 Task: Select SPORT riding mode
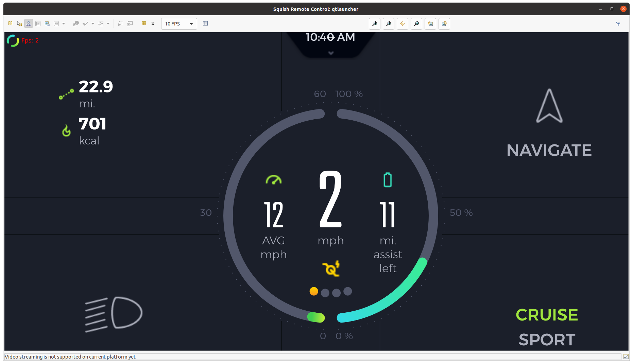[547, 340]
